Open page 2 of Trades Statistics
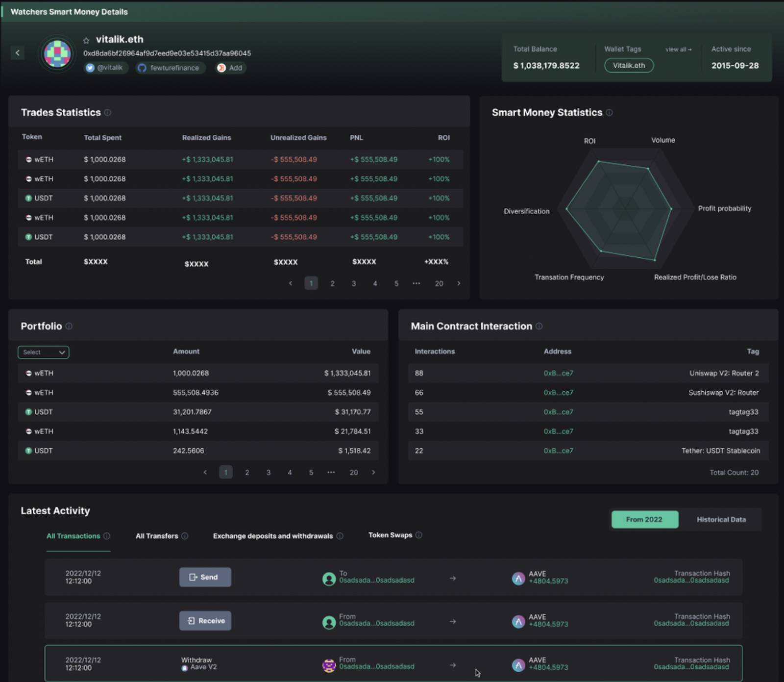 tap(332, 283)
